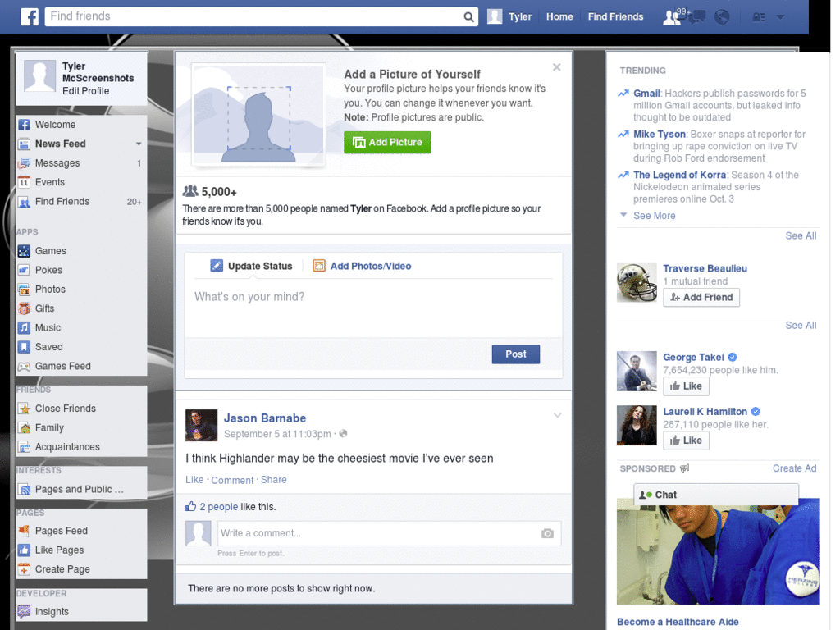This screenshot has height=630, width=840.
Task: Open the messages icon in the top bar
Action: click(698, 16)
